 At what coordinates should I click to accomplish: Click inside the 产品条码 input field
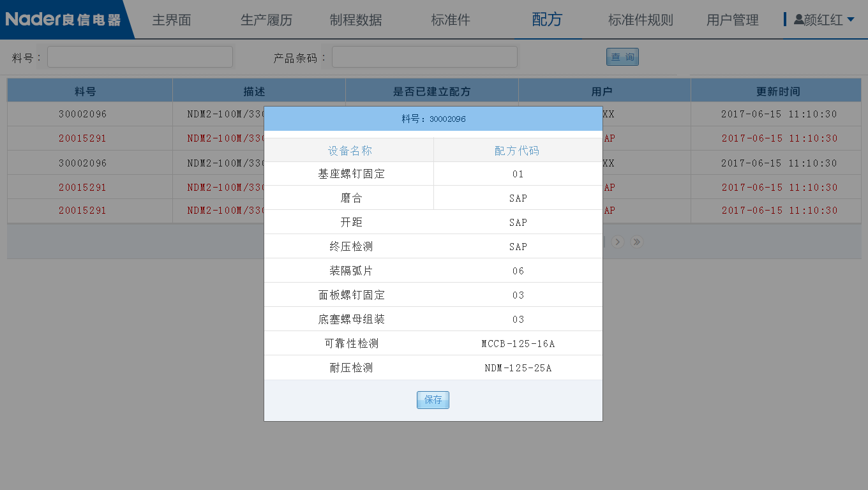(424, 56)
